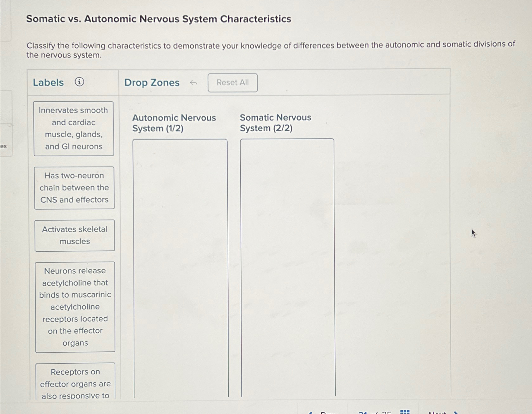532x414 pixels.
Task: Click the undo arrow beside Drop Zones
Action: 194,82
